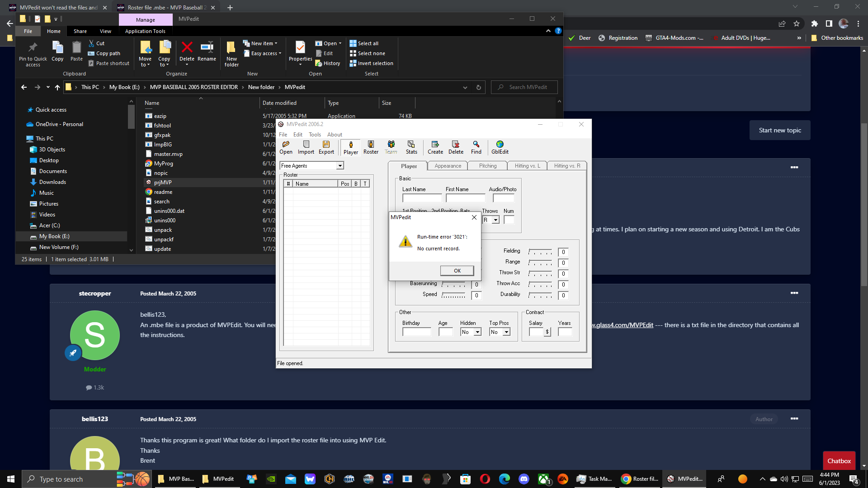The height and width of the screenshot is (488, 868).
Task: Open the MVPedit File menu
Action: [283, 135]
